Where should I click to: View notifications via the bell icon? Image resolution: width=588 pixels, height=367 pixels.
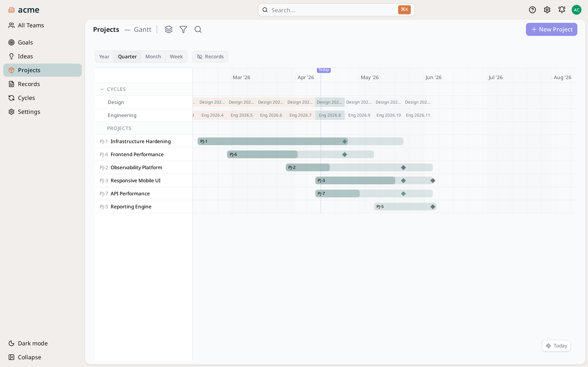(x=562, y=10)
